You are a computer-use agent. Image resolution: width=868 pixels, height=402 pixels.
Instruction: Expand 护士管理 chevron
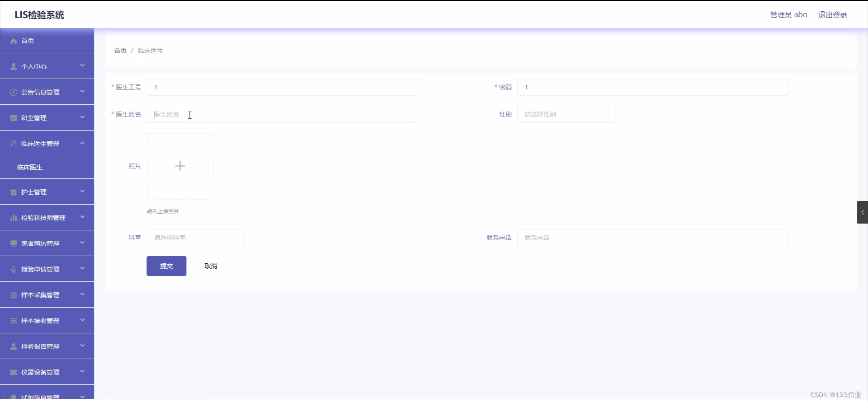(x=82, y=191)
